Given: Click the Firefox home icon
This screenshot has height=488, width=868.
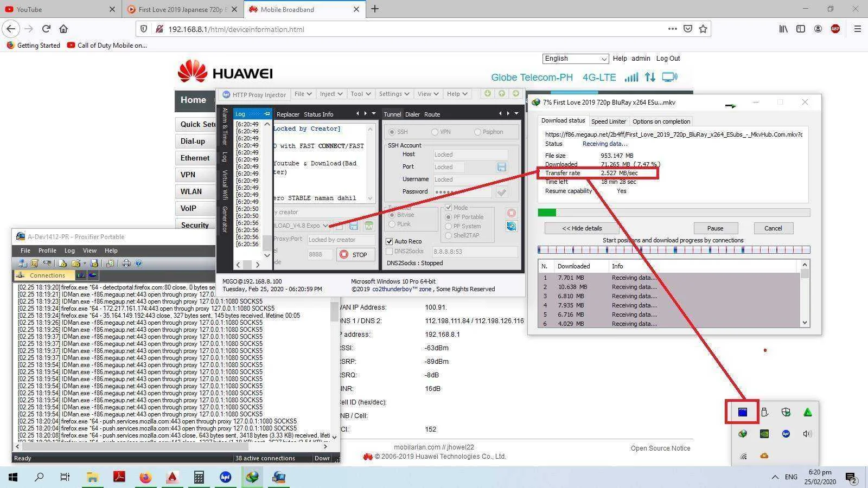Looking at the screenshot, I should (63, 29).
